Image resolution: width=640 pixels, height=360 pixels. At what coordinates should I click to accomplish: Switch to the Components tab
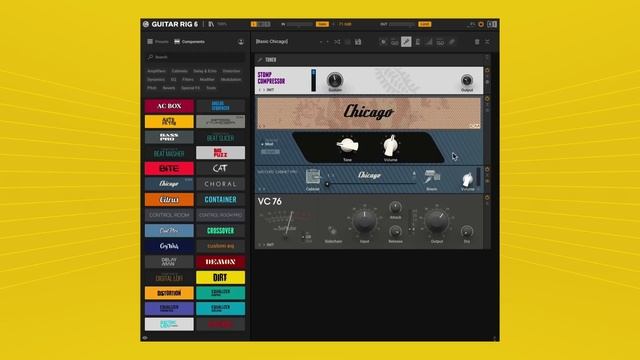tap(189, 42)
